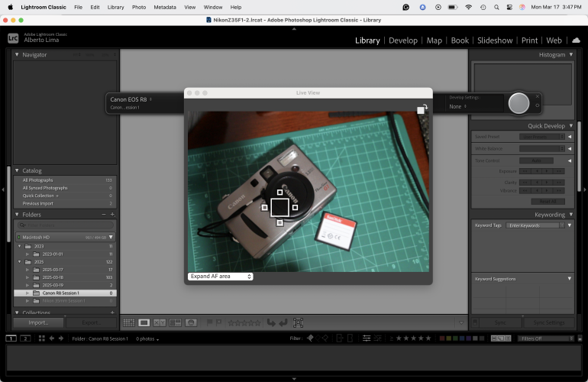Screen dimensions: 588x382
Task: Open People view face icon
Action: (x=191, y=322)
